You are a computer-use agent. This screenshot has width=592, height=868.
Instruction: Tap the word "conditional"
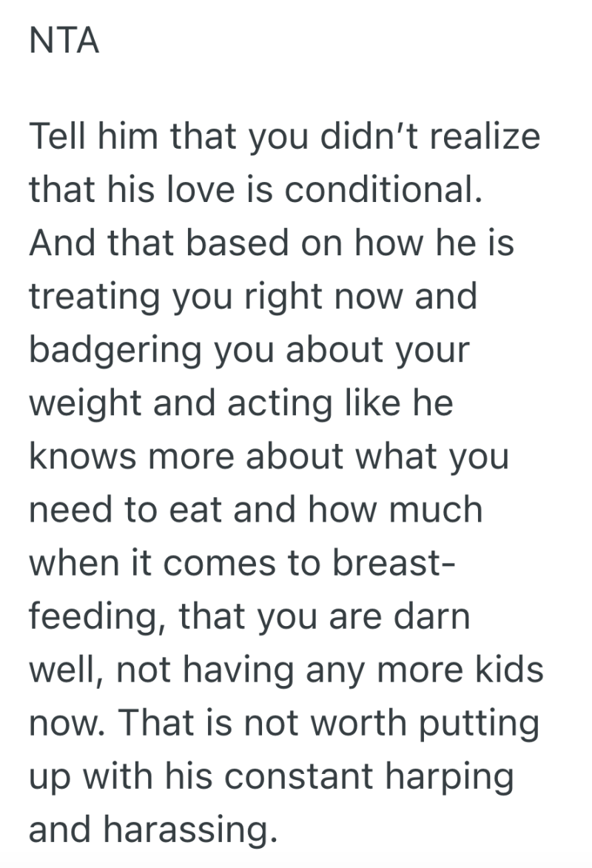(x=382, y=191)
